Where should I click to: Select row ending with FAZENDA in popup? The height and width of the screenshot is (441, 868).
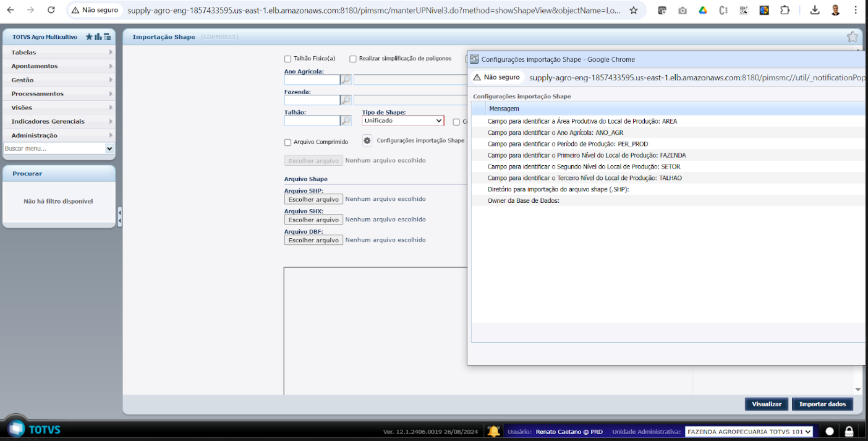[x=668, y=155]
